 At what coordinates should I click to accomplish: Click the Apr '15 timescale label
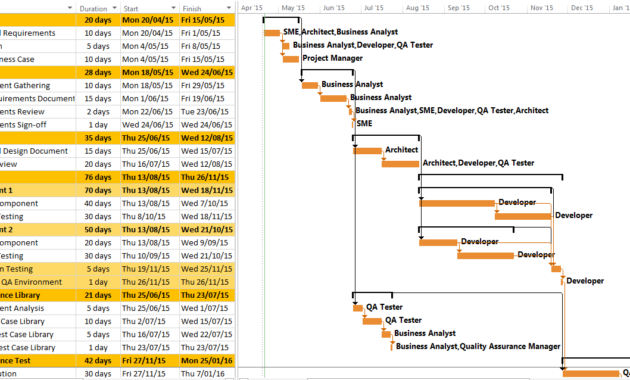(x=252, y=8)
